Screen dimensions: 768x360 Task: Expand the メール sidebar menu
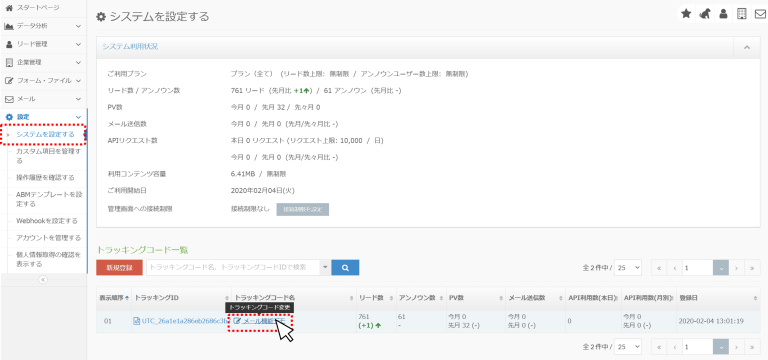pyautogui.click(x=43, y=99)
